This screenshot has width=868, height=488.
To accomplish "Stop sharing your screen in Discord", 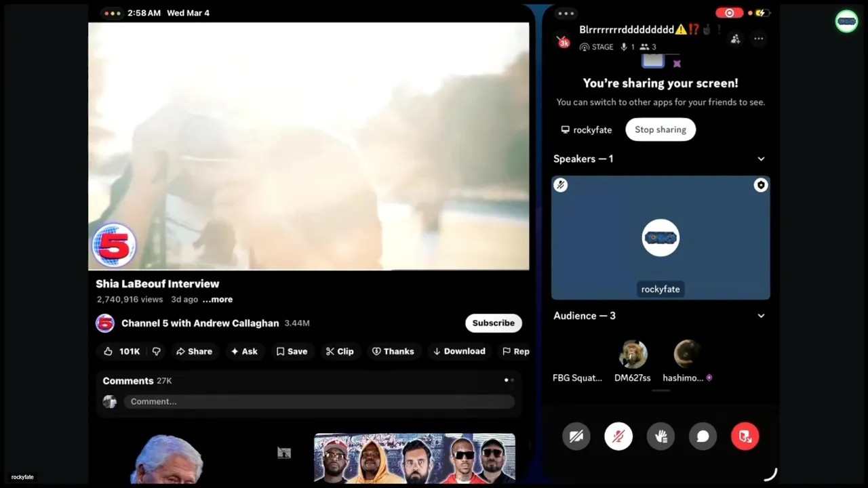I will pyautogui.click(x=660, y=129).
